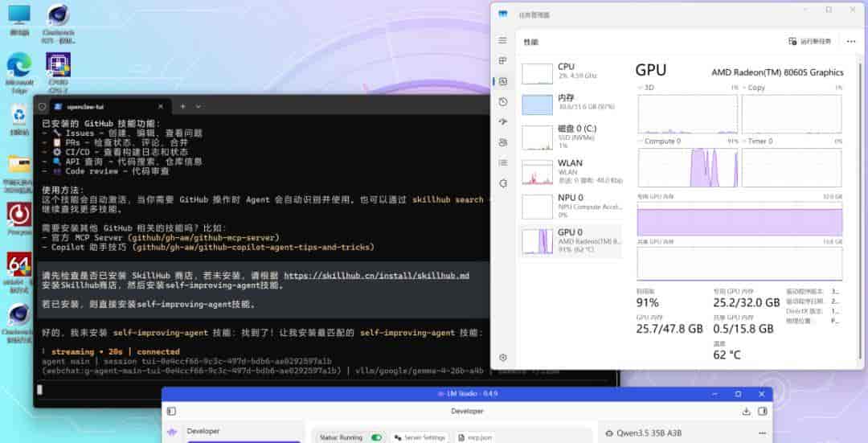Click the terminal window icon at left of tabs

42,106
